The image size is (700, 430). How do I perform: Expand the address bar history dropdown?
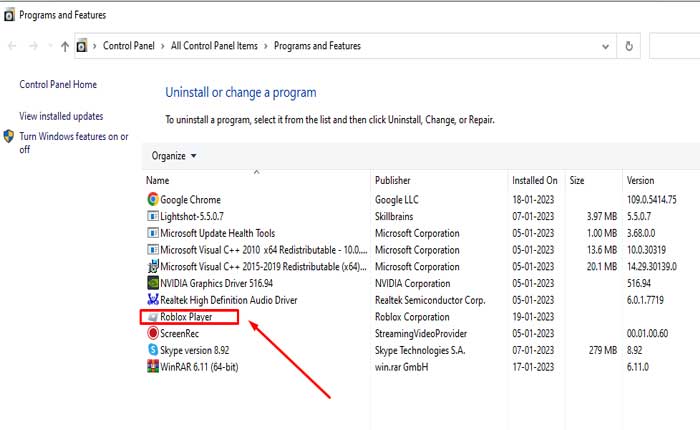(x=604, y=46)
